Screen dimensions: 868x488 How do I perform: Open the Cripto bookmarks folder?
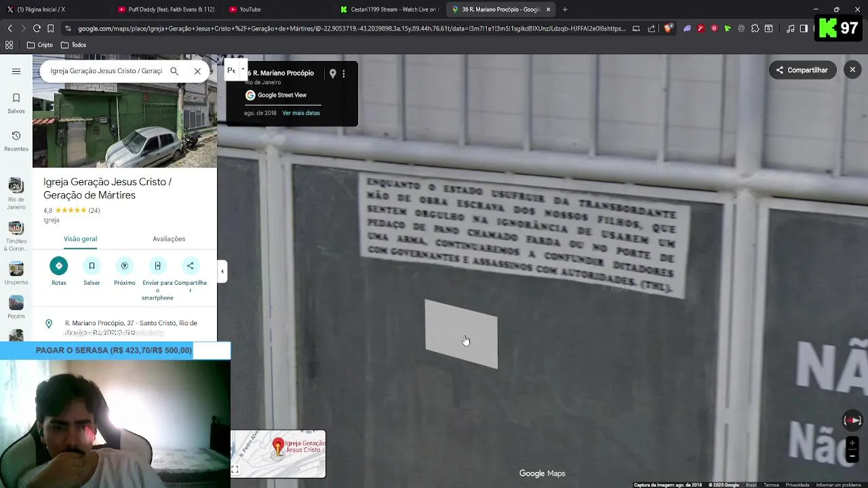click(39, 45)
